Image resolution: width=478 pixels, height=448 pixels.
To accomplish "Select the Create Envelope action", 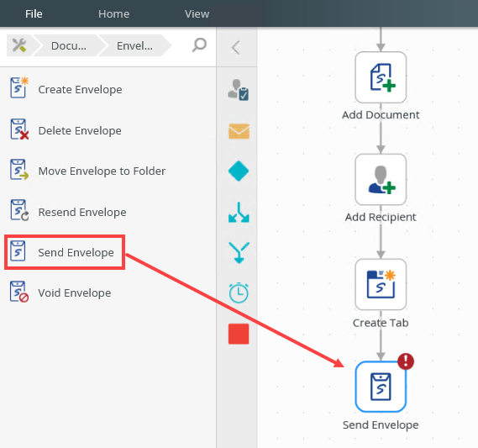I will 66,89.
